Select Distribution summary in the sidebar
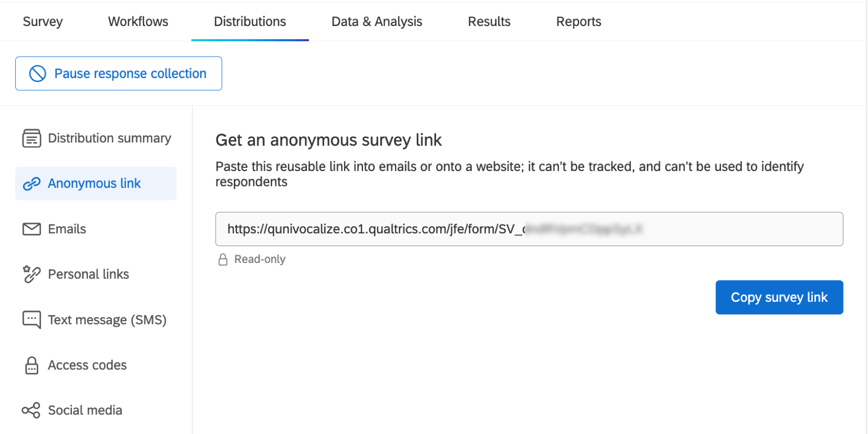Screen dimensions: 868x434 (x=109, y=138)
